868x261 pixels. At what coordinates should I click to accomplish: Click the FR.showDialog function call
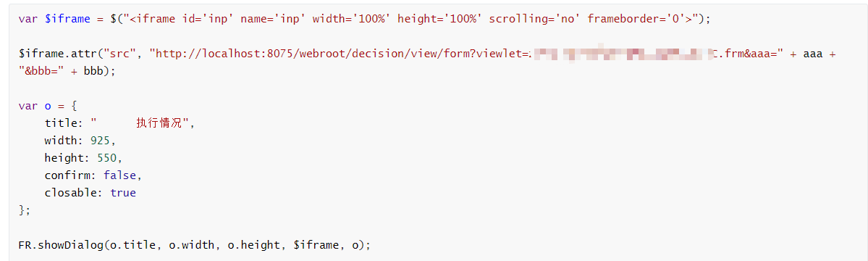(61, 245)
